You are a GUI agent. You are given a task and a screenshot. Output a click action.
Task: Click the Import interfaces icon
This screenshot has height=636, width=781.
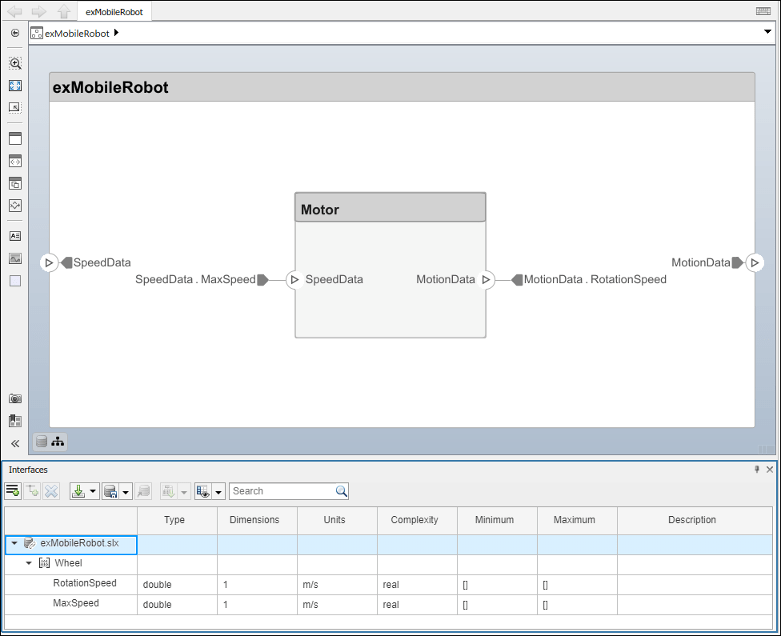(x=79, y=491)
